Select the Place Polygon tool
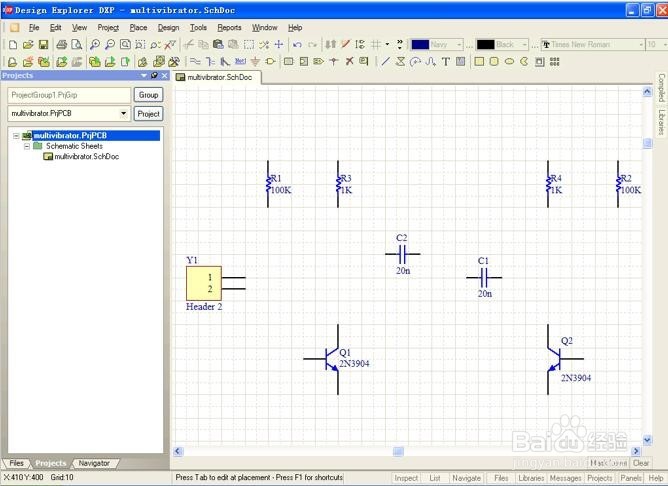 click(400, 62)
